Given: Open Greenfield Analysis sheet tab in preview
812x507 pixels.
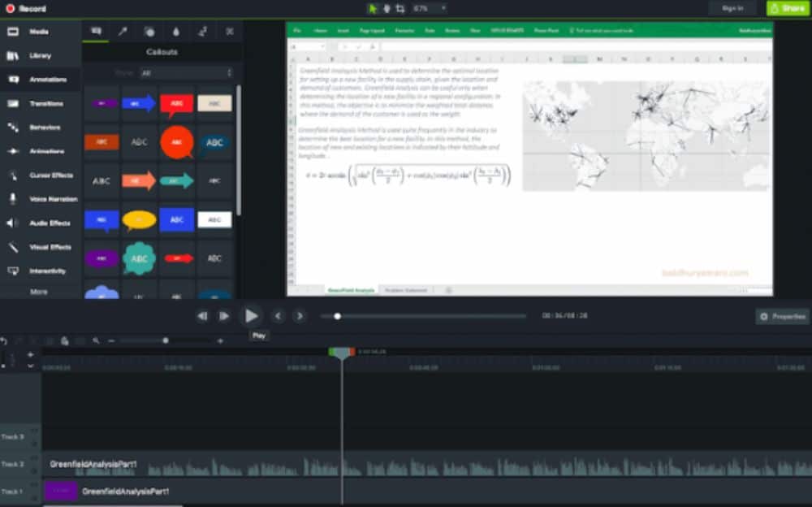Looking at the screenshot, I should click(x=351, y=290).
